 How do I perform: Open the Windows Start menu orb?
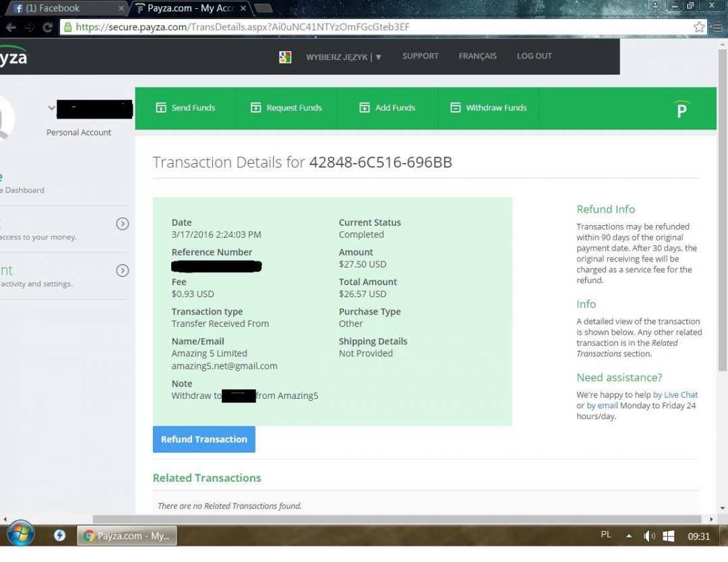click(21, 535)
